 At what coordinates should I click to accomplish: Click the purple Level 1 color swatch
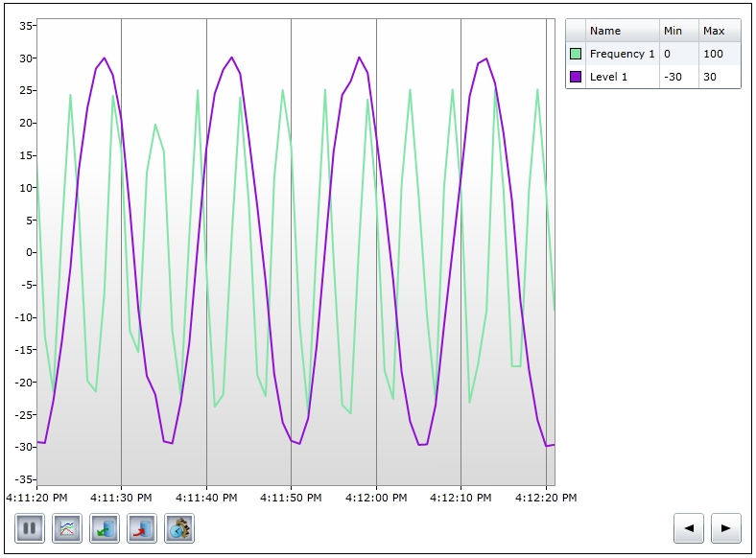point(576,77)
